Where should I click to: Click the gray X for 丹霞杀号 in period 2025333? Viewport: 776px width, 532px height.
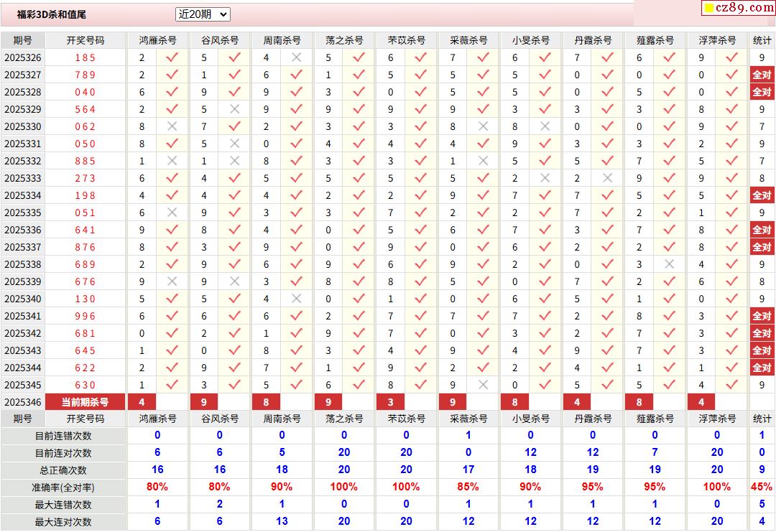coord(607,178)
